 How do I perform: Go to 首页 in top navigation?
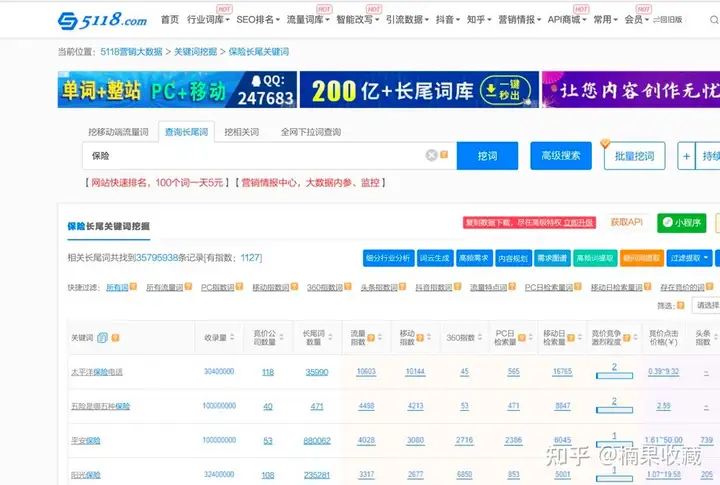point(169,20)
